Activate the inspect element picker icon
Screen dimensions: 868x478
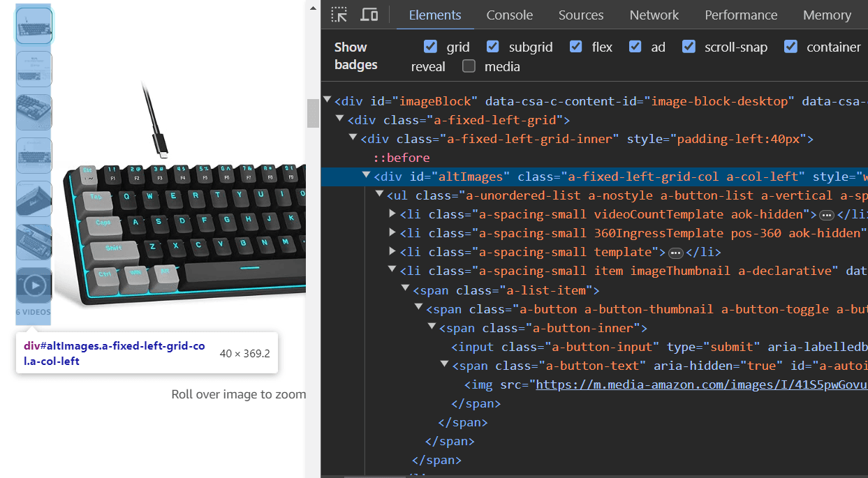point(339,15)
